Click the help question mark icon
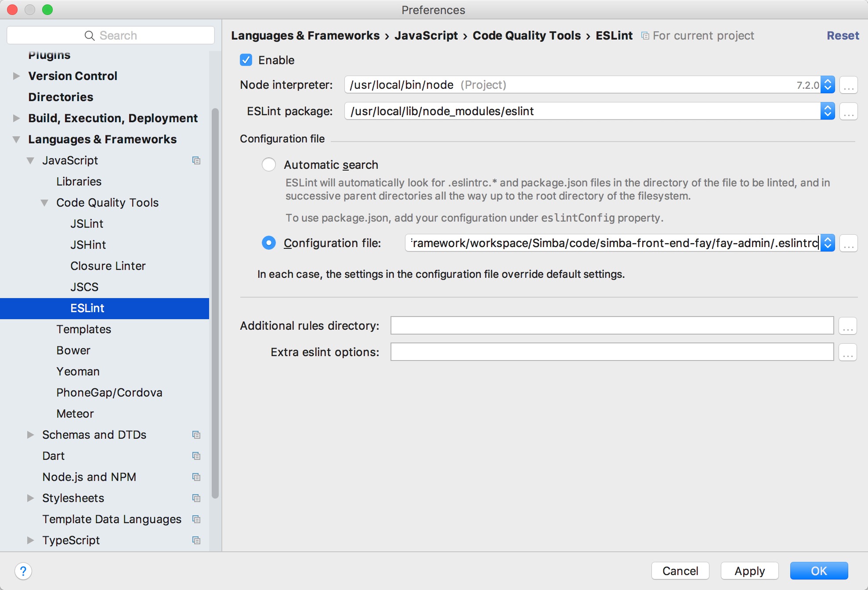The image size is (868, 590). click(23, 571)
